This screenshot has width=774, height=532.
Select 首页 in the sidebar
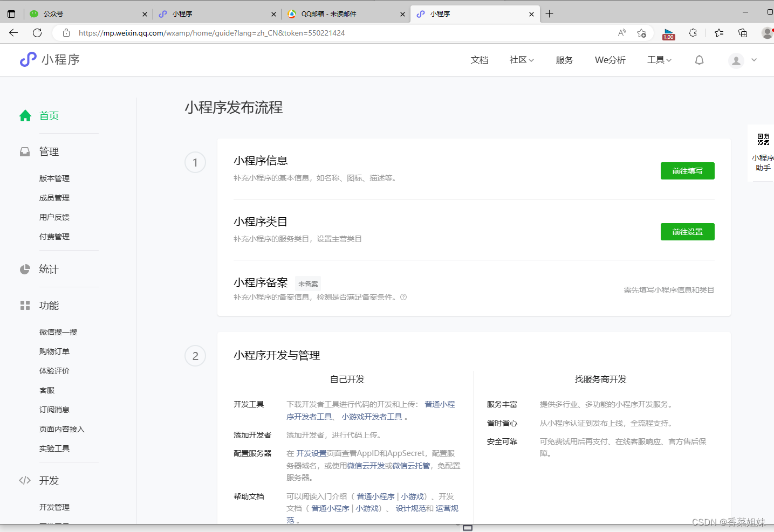[x=49, y=116]
